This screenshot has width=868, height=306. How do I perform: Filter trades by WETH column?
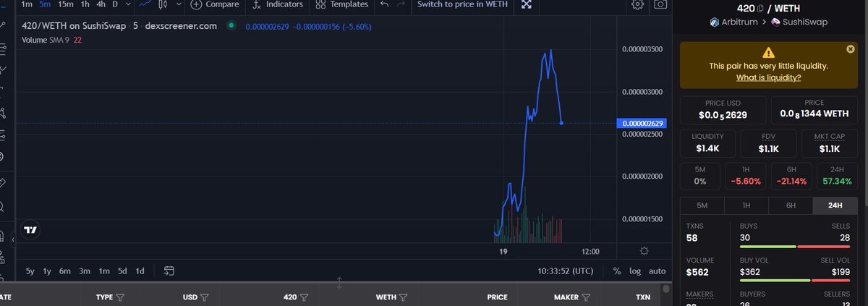click(x=403, y=297)
